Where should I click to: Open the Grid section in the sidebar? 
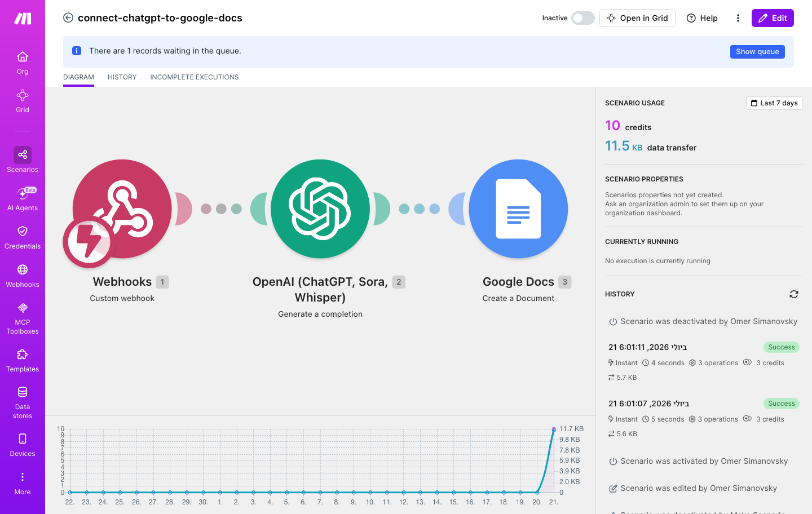click(x=23, y=101)
